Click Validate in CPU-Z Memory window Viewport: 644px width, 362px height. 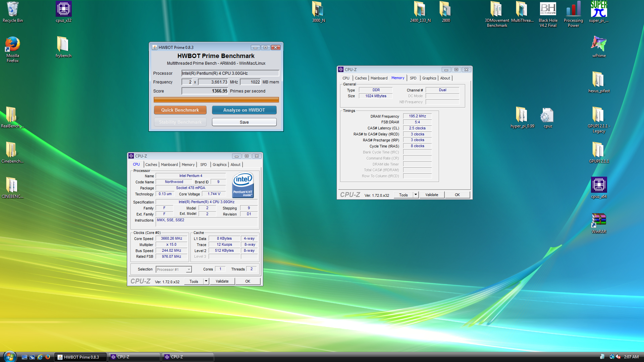pos(432,195)
